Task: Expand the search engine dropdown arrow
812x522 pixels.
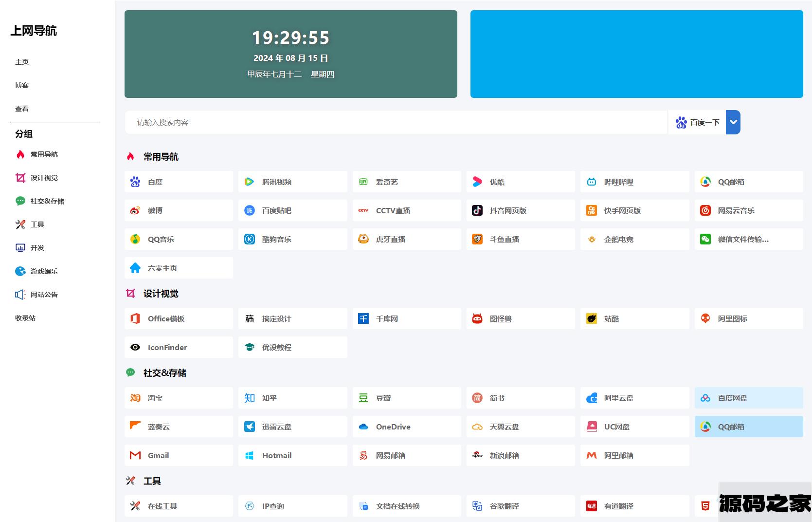Action: (733, 122)
